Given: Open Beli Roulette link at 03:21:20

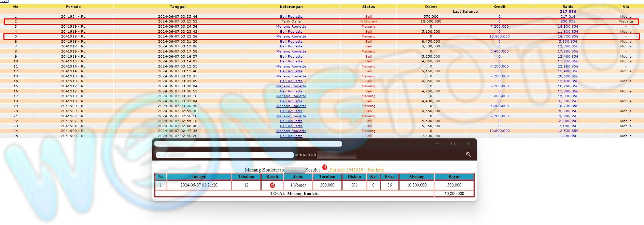Looking at the screenshot, I should pos(291,42).
